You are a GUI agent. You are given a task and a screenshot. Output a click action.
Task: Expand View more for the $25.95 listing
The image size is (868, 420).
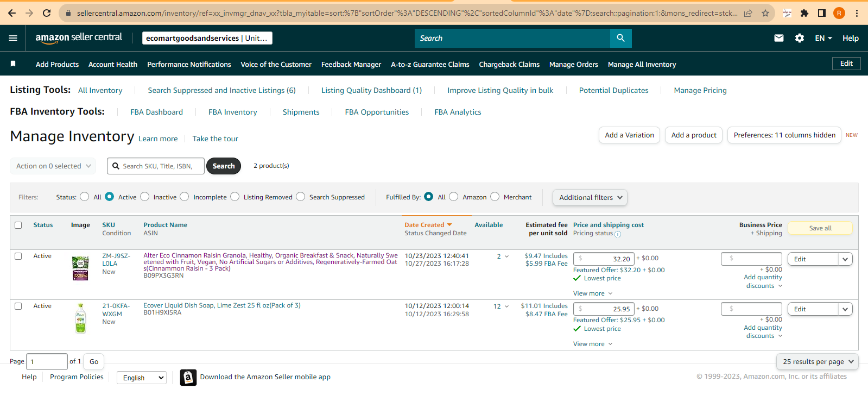(x=593, y=344)
